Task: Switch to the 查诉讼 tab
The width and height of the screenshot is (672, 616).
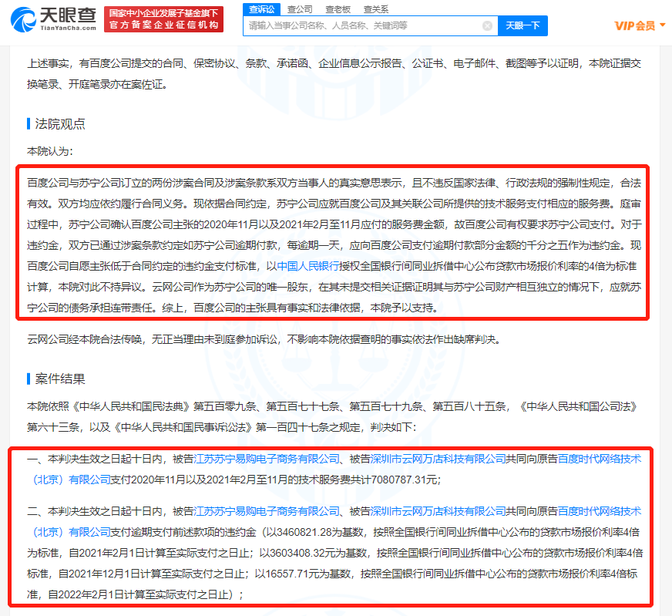Action: [x=261, y=9]
